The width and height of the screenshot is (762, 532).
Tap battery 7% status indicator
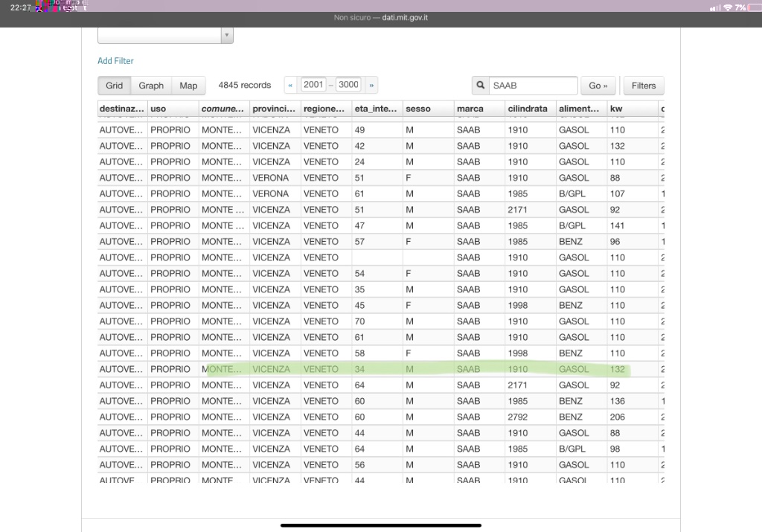tap(747, 7)
